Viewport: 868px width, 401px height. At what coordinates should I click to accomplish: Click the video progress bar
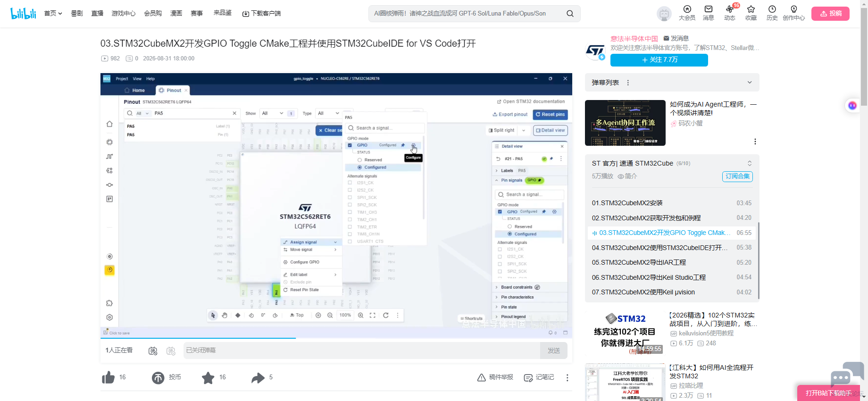click(x=336, y=338)
